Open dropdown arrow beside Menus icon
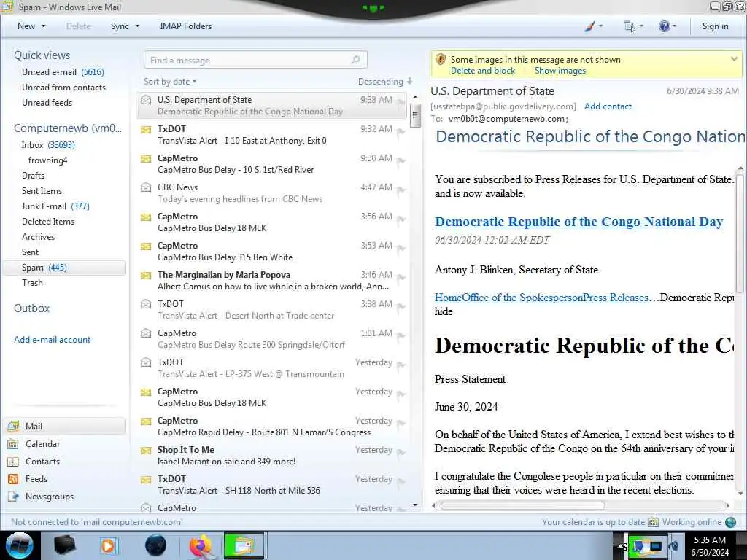The width and height of the screenshot is (747, 560). (x=641, y=26)
